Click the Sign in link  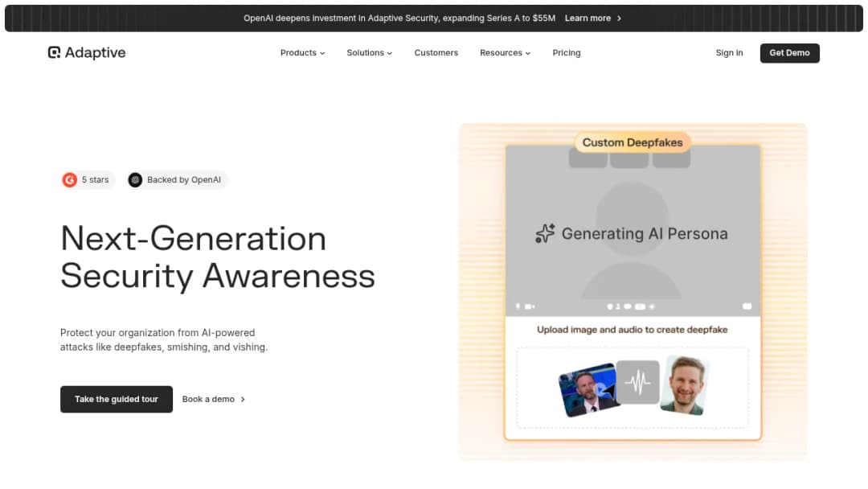click(x=729, y=52)
